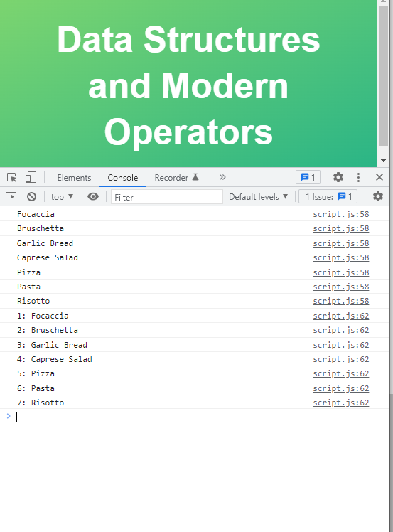Click the 'Garlic Bread' console message
393x532 pixels.
(45, 243)
